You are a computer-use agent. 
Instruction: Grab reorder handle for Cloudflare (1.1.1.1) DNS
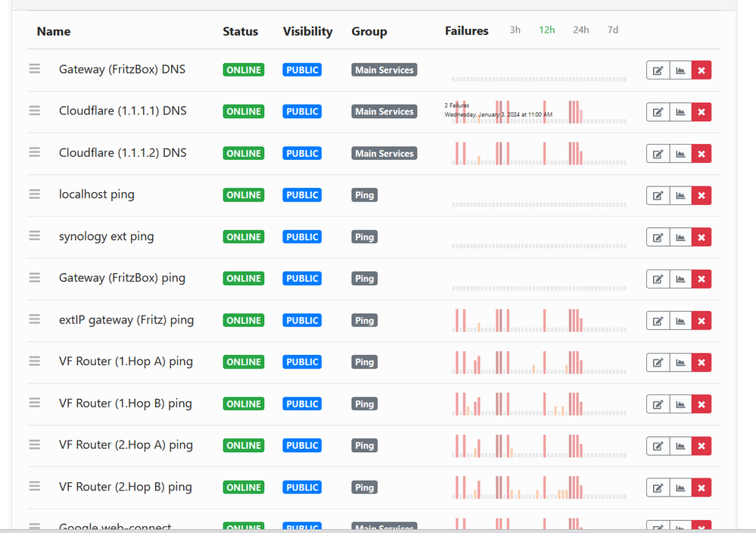tap(34, 111)
